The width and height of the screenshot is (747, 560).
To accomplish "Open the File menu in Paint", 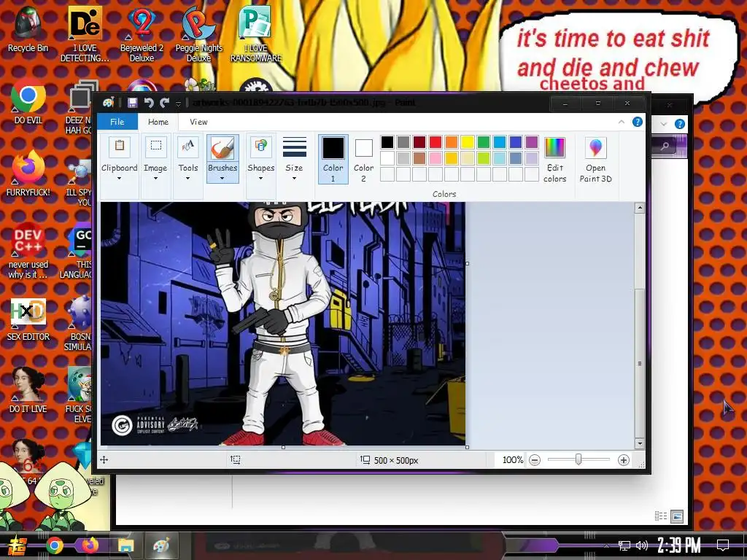I will [x=117, y=122].
